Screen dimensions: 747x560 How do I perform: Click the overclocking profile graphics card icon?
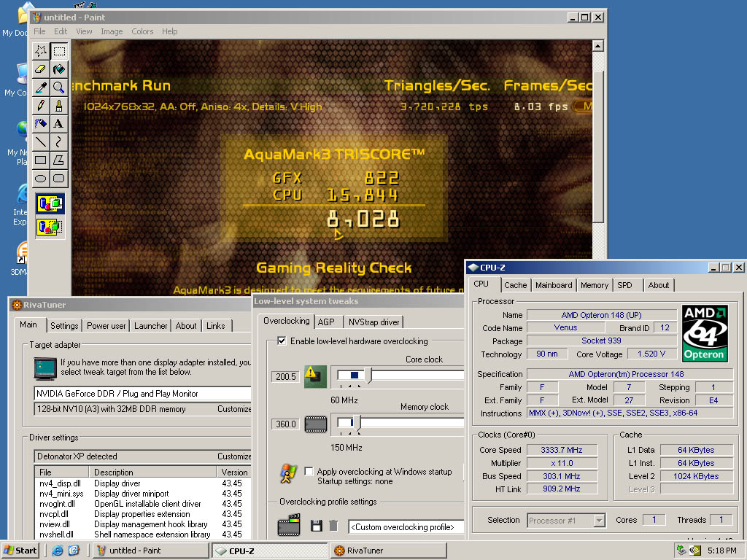point(289,525)
